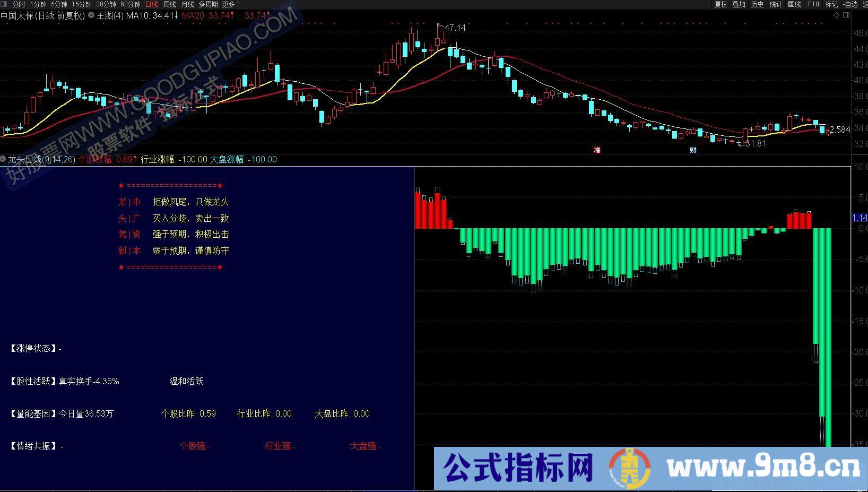This screenshot has height=492, width=868.
Task: Open 多周期 multi-period view
Action: click(x=209, y=4)
